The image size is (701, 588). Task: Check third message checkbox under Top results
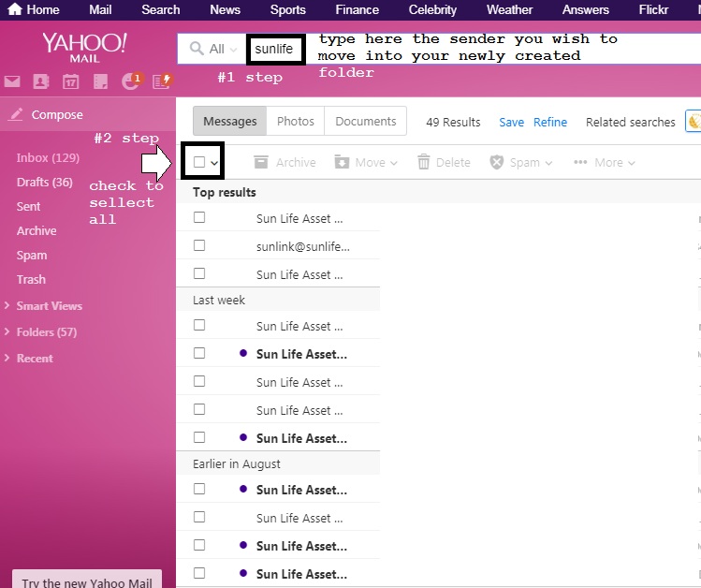pyautogui.click(x=199, y=273)
